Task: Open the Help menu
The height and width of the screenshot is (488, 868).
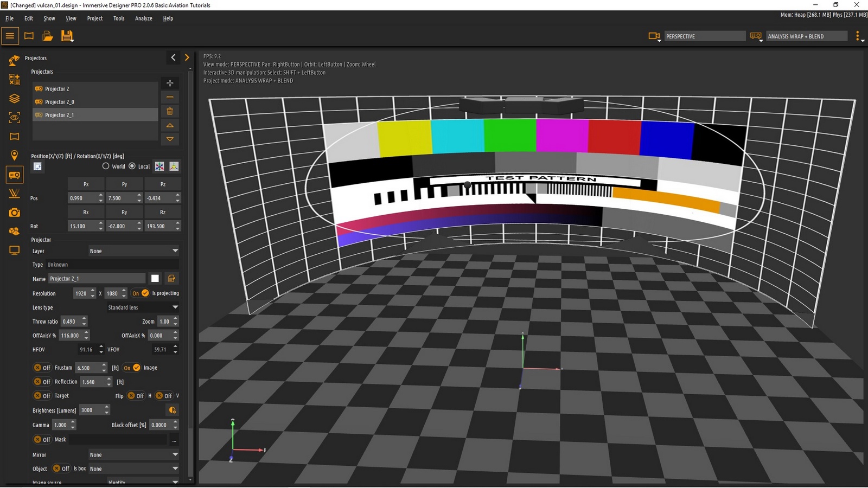Action: 168,18
